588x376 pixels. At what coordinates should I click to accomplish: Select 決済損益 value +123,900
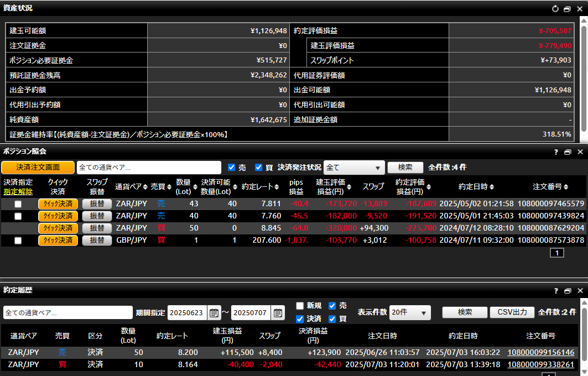pos(324,352)
